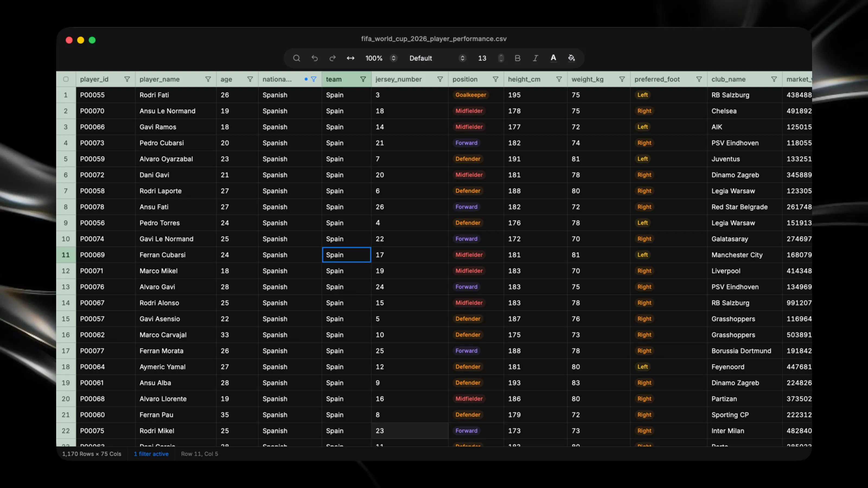Viewport: 868px width, 488px height.
Task: Tick the select-all checkbox in header
Action: coord(66,79)
